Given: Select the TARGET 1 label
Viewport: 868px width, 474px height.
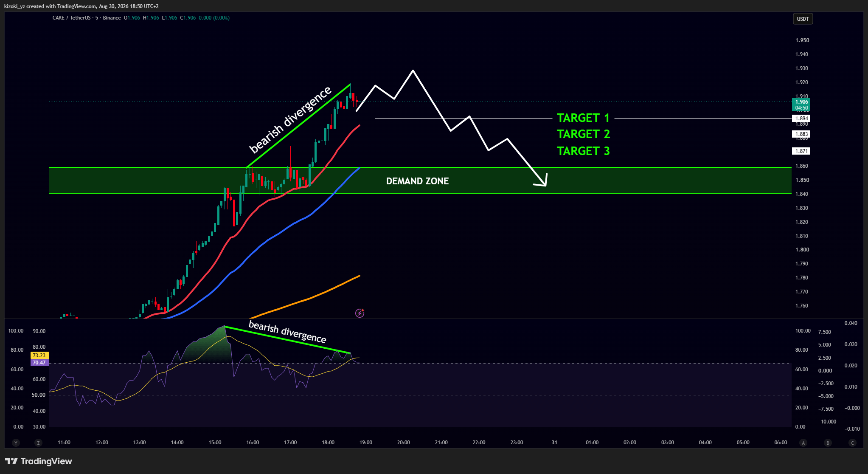Looking at the screenshot, I should (583, 118).
